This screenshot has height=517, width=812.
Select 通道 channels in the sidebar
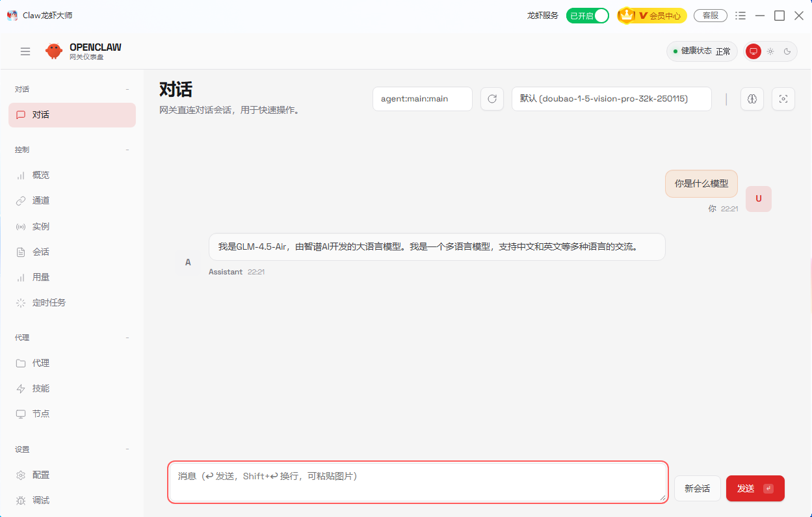(x=40, y=200)
